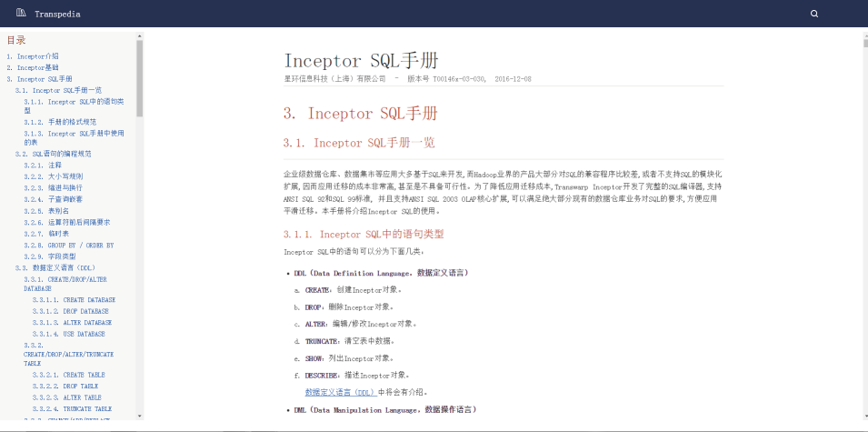Go to 3.3.2.3. ALTER TABLE
The height and width of the screenshot is (432, 868).
[67, 397]
